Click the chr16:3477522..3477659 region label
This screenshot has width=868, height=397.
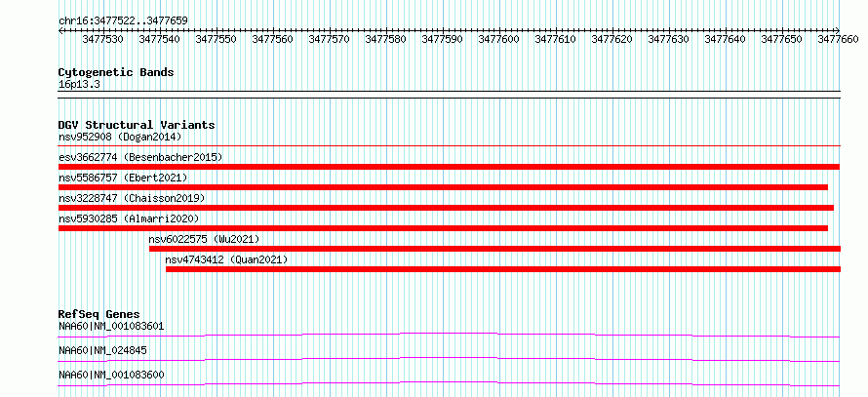[123, 20]
